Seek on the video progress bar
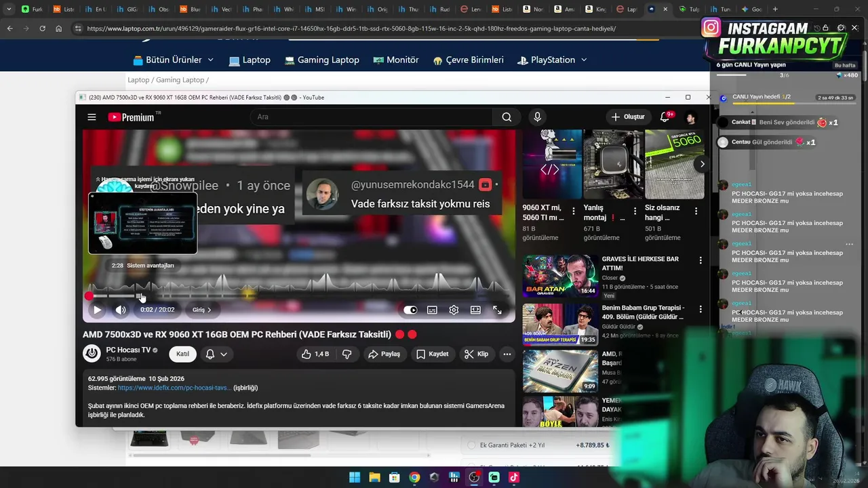Viewport: 868px width, 488px height. [x=298, y=296]
